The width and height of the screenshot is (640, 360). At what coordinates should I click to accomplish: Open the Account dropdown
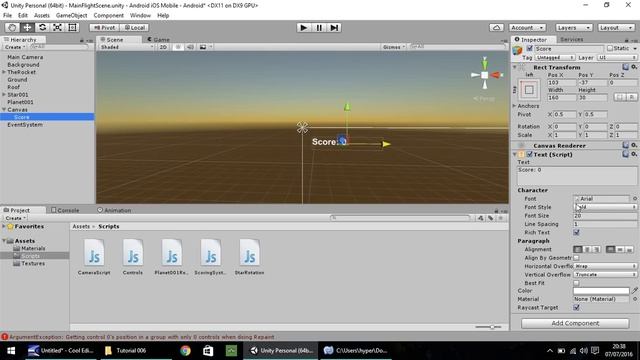pyautogui.click(x=527, y=28)
